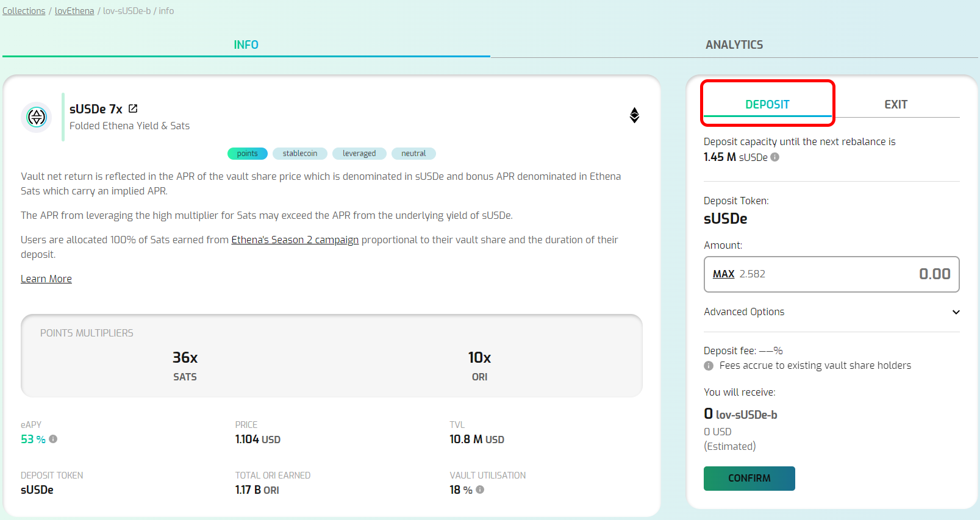Click the info icon next to eAPY
The image size is (980, 520).
[53, 439]
